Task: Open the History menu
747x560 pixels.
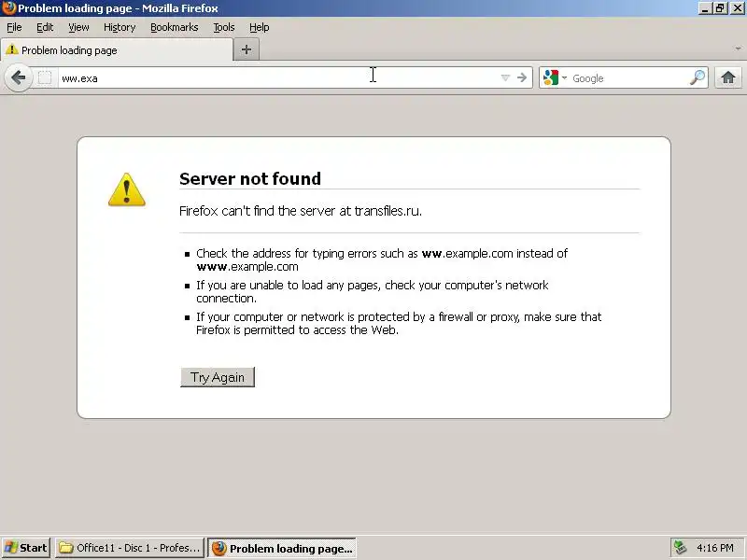Action: tap(120, 27)
